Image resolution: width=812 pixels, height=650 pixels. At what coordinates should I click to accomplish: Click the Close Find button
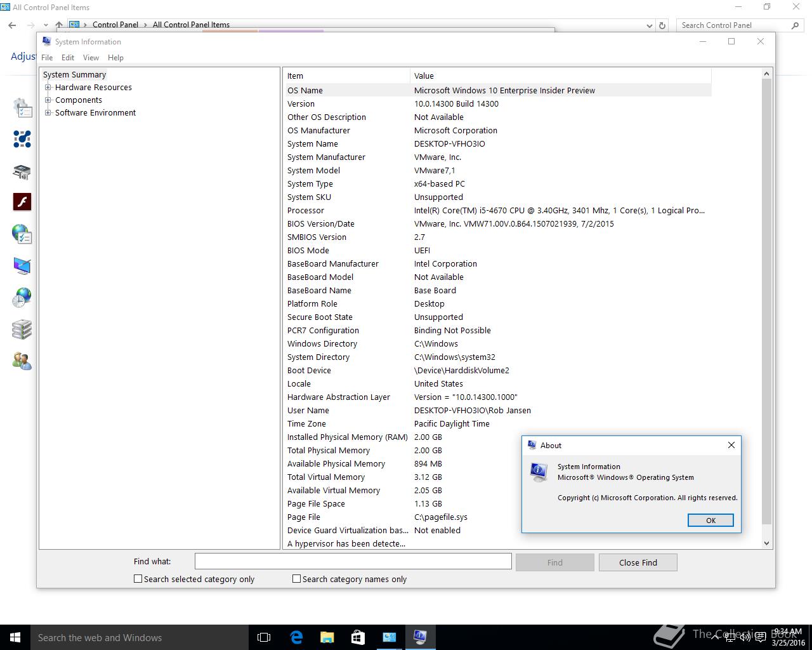[x=638, y=562]
